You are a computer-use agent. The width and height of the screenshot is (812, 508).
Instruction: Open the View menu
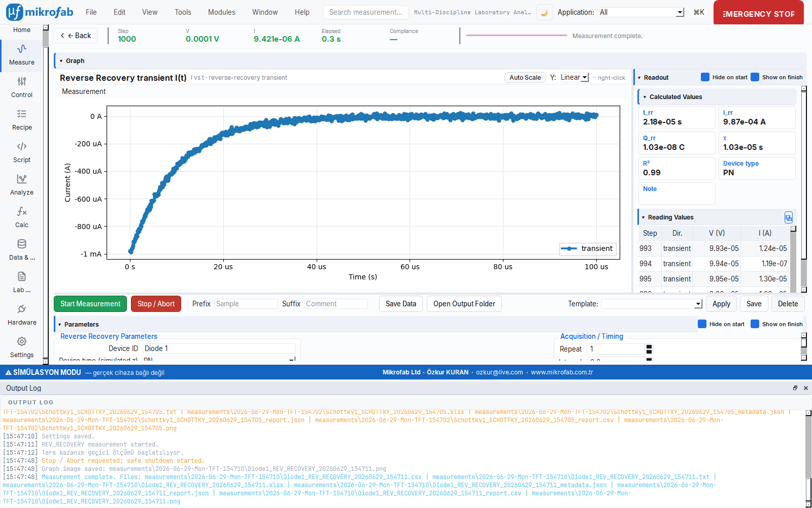coord(150,12)
